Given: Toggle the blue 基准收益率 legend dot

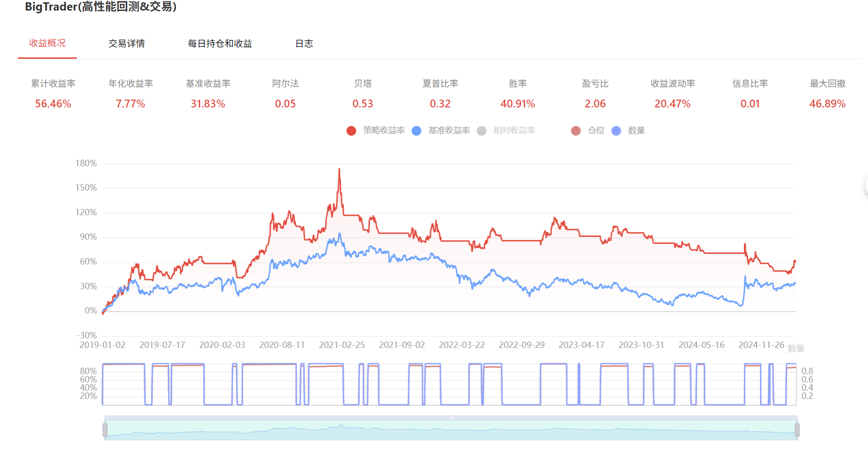Looking at the screenshot, I should tap(417, 131).
